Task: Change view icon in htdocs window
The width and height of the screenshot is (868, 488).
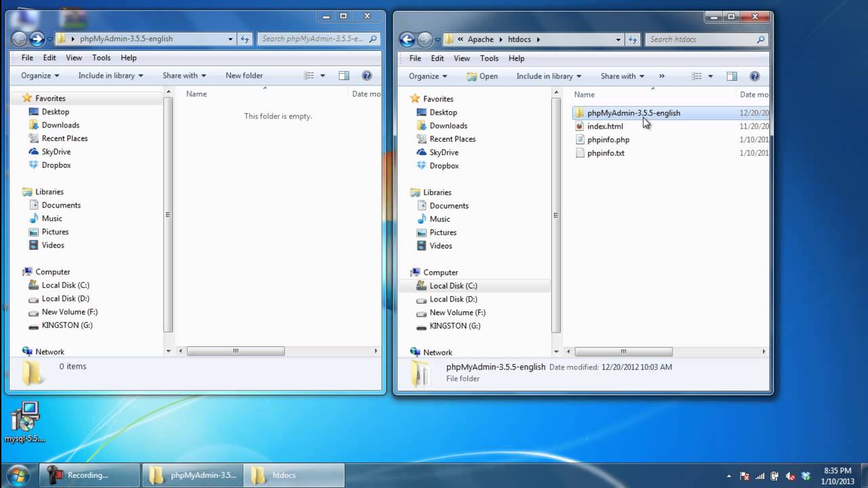Action: point(697,76)
